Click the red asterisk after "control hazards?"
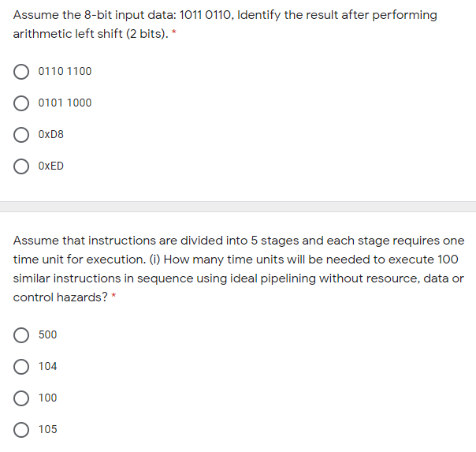Viewport: 476px width, 452px height. pos(114,297)
